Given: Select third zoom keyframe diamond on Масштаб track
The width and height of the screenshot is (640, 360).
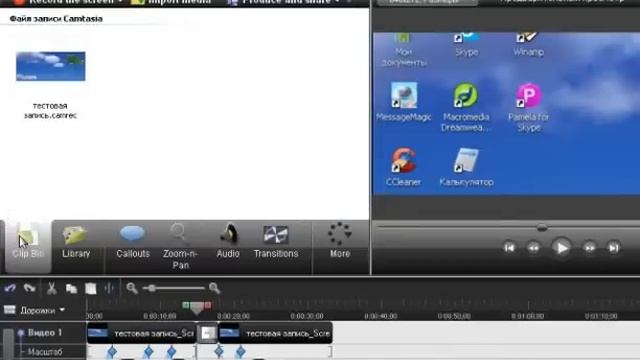Looking at the screenshot, I should (x=171, y=351).
